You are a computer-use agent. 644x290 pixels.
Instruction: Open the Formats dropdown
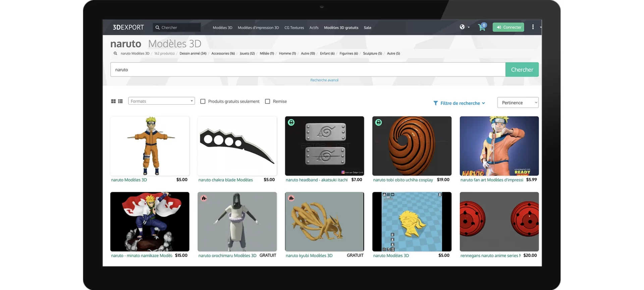(161, 101)
